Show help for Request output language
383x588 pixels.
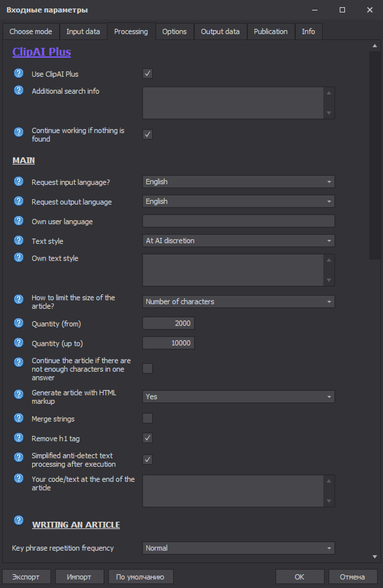coord(19,201)
